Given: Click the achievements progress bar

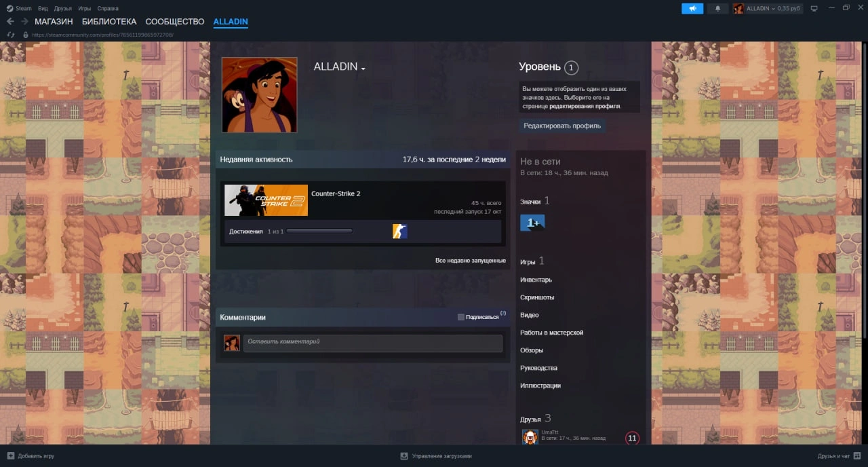Looking at the screenshot, I should [x=319, y=231].
